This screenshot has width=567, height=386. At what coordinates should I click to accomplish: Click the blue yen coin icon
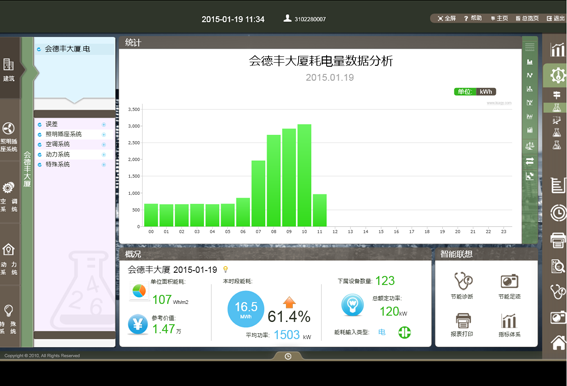[x=138, y=324]
